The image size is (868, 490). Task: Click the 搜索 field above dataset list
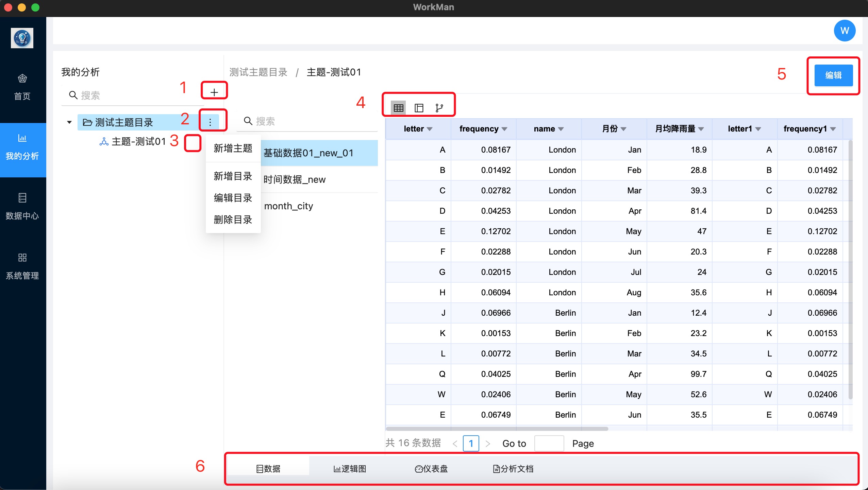[x=307, y=121]
